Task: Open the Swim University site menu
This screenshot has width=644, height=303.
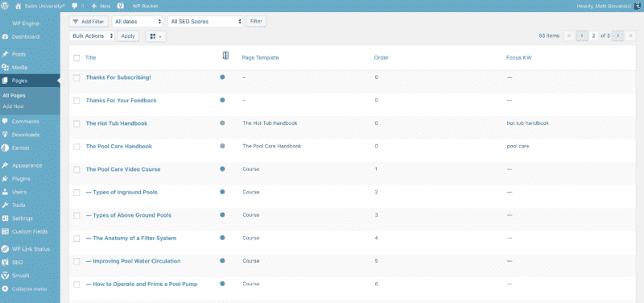Action: (x=39, y=6)
